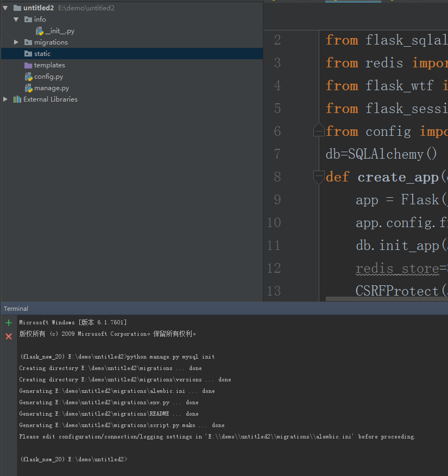
Task: Click the config.py Python file icon
Action: pyautogui.click(x=29, y=77)
